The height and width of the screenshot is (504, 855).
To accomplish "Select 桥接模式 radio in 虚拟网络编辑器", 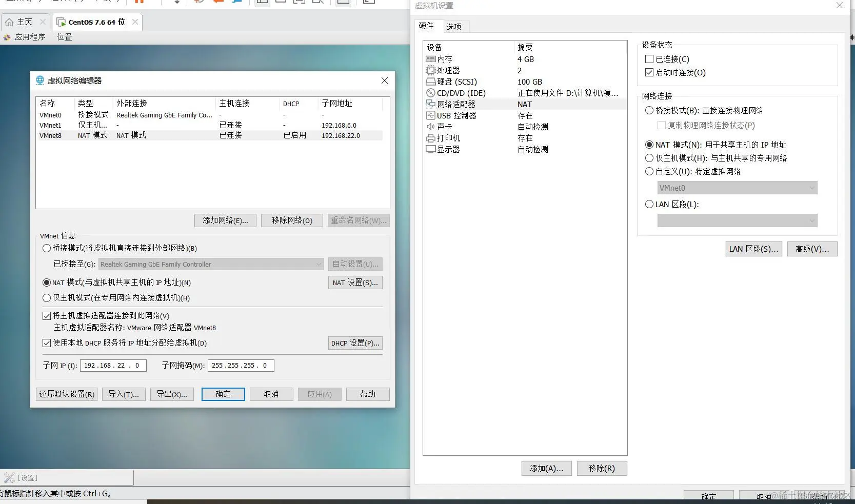I will pyautogui.click(x=47, y=248).
